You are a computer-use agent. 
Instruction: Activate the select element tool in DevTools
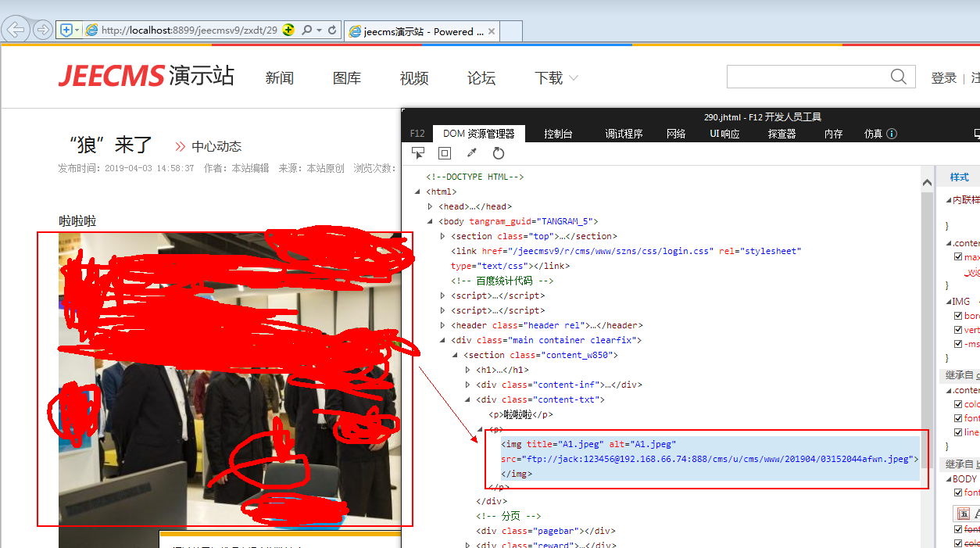pos(418,153)
